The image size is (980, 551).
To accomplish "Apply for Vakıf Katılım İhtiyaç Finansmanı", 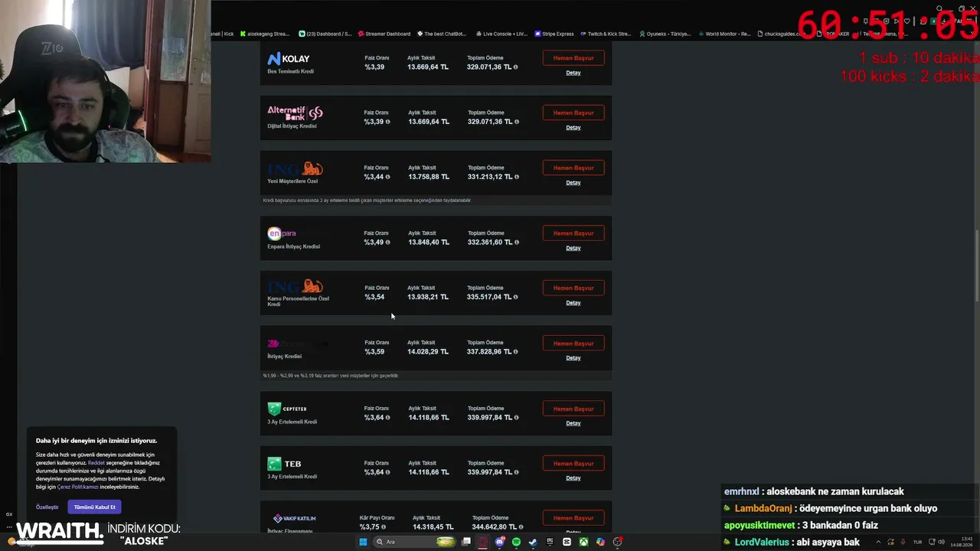I will click(573, 518).
